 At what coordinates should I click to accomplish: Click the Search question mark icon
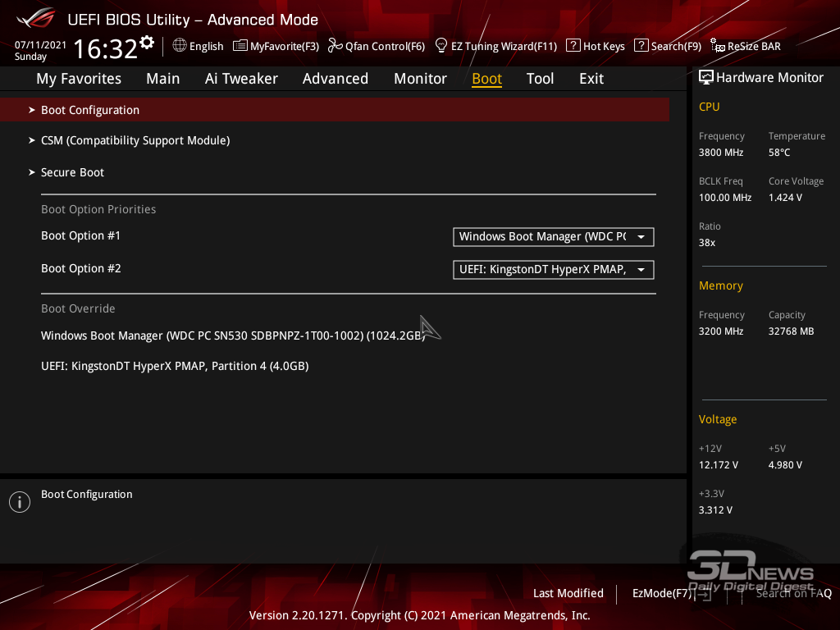(641, 46)
